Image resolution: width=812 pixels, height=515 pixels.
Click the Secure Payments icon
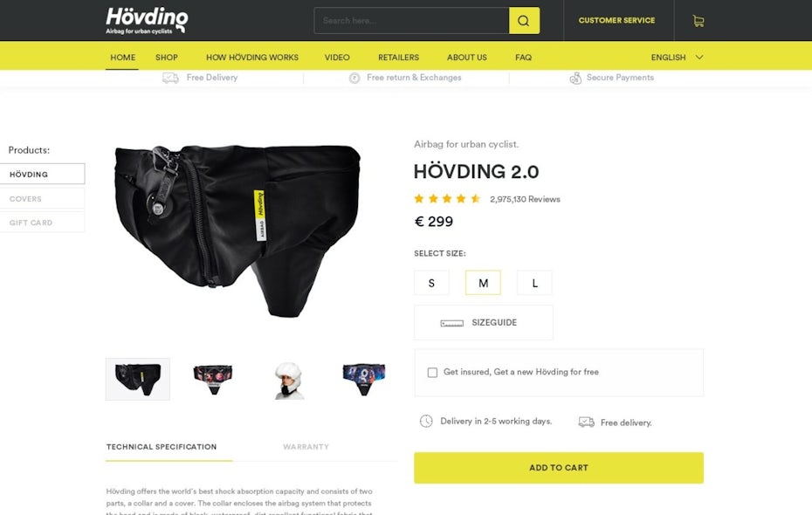click(x=575, y=79)
